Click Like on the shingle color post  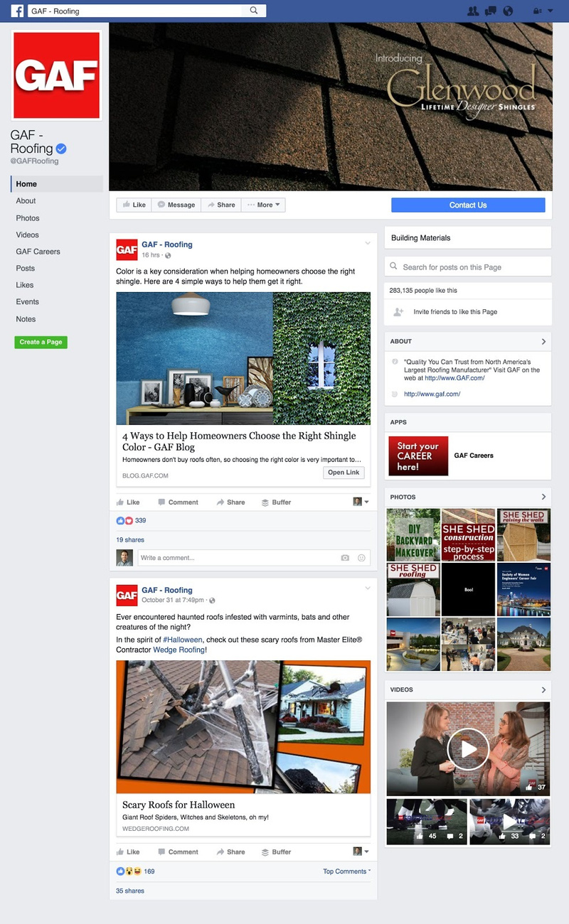[128, 502]
